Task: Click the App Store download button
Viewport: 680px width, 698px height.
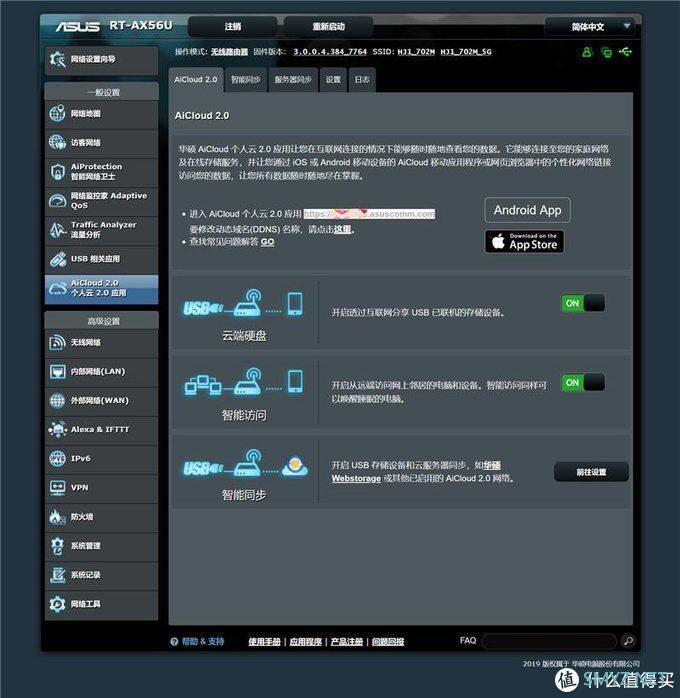Action: click(525, 242)
